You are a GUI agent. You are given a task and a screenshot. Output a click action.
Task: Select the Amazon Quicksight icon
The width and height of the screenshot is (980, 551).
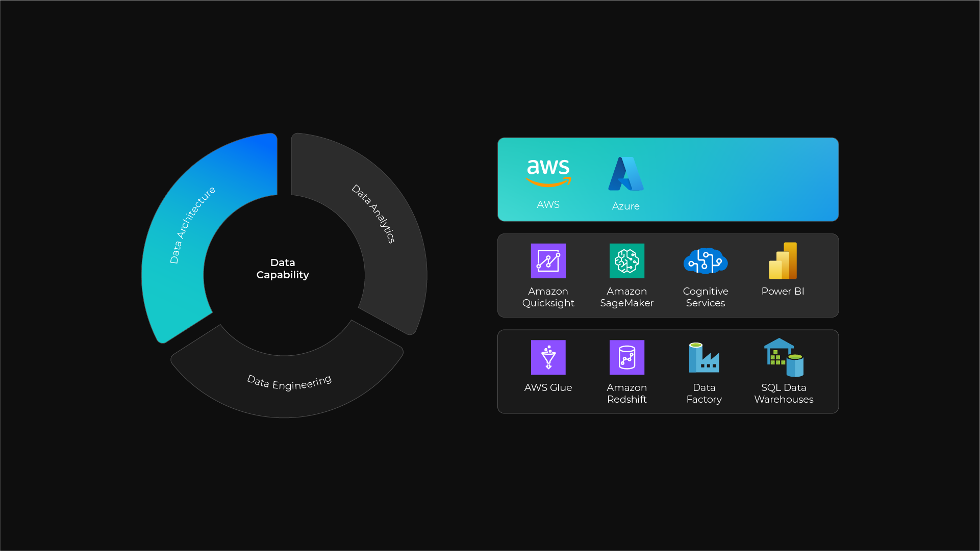[548, 260]
